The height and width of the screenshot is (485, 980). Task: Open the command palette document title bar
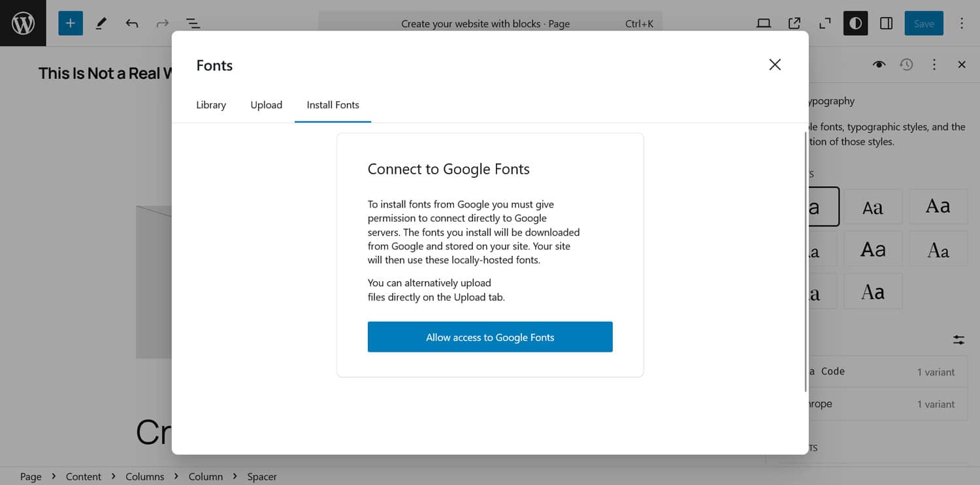[490, 23]
